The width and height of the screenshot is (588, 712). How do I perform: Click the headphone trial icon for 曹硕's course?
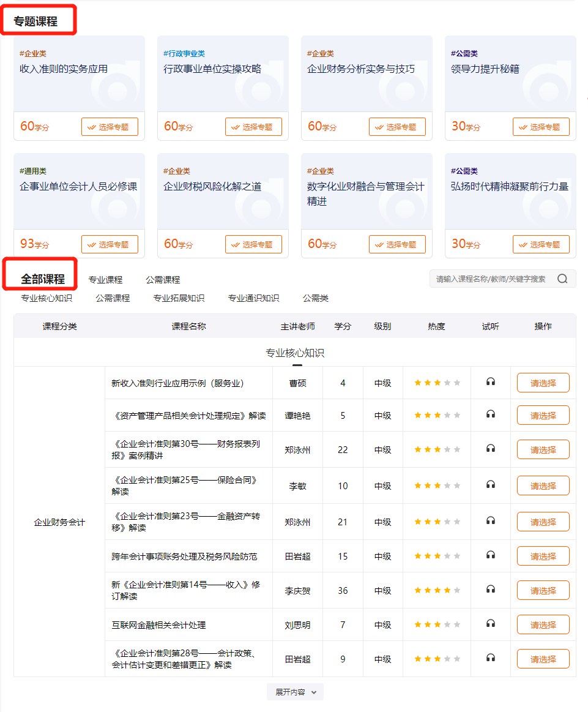coord(490,382)
